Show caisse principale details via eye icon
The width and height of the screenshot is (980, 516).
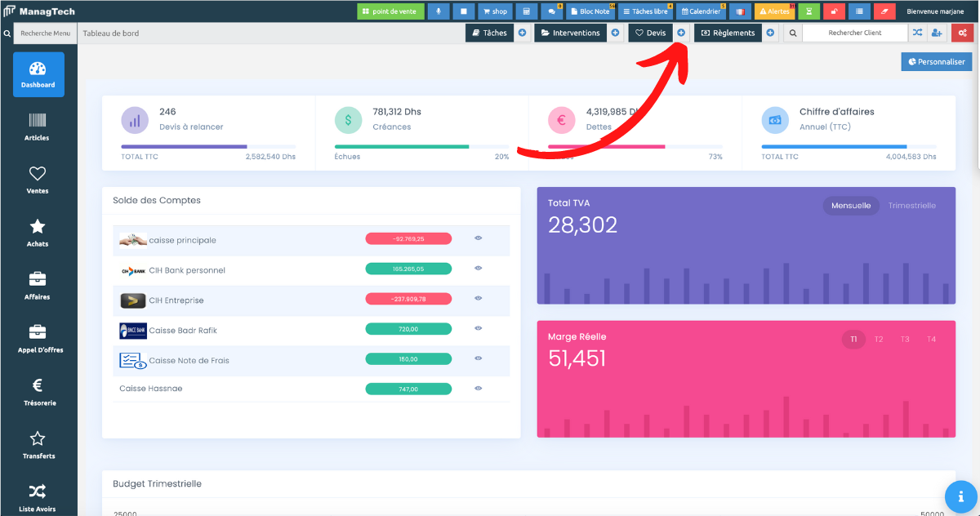pyautogui.click(x=479, y=238)
